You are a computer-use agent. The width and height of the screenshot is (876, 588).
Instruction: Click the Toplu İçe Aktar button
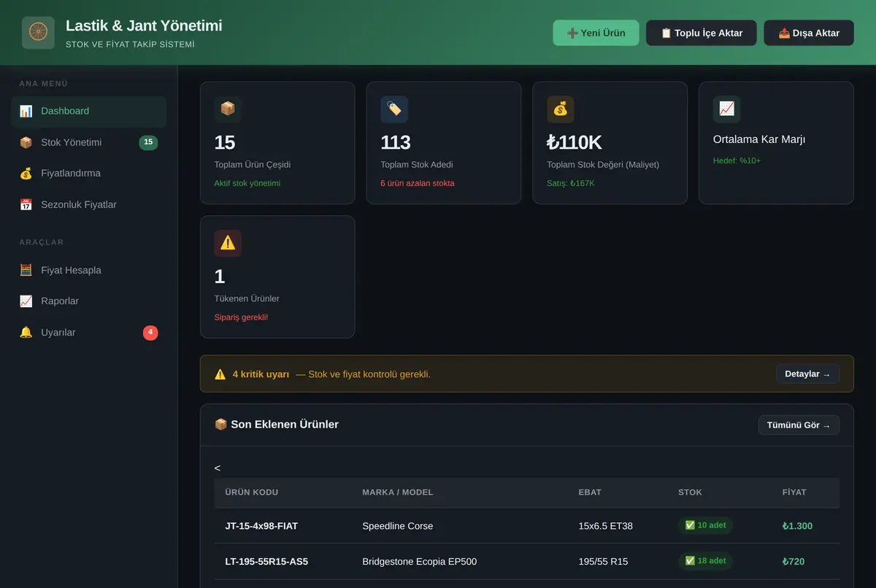(702, 33)
